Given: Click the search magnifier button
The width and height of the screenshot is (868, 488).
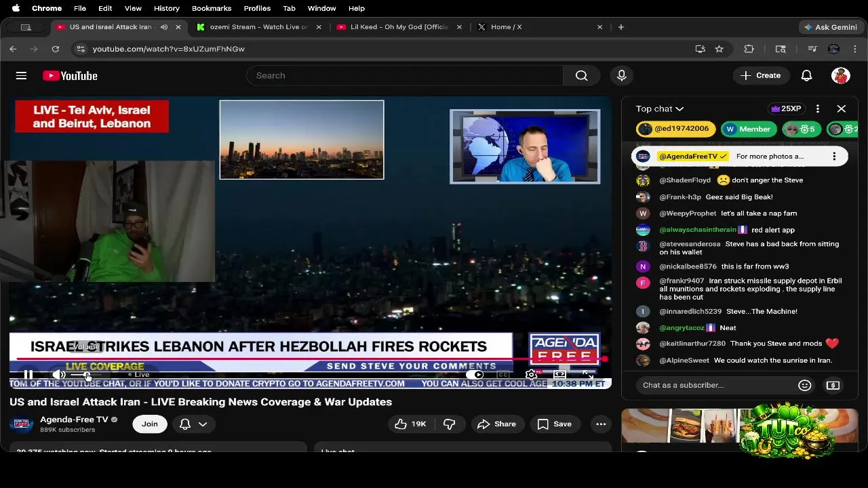Looking at the screenshot, I should pos(581,75).
